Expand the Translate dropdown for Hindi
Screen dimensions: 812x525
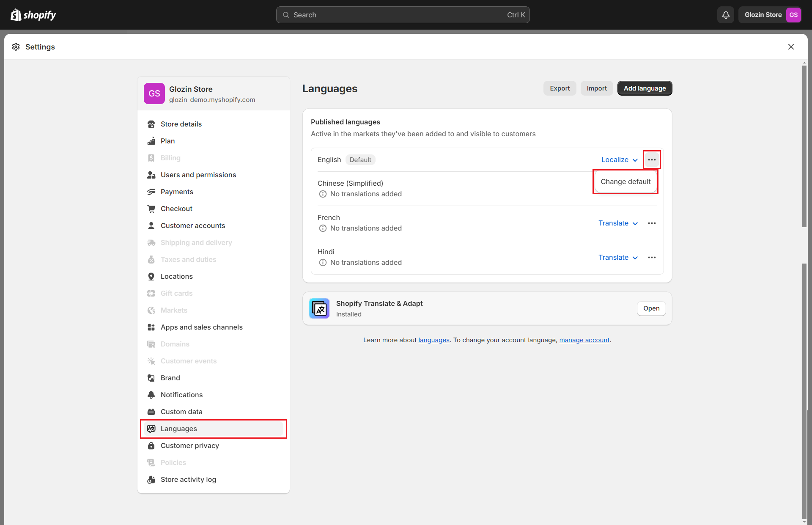[x=617, y=257]
